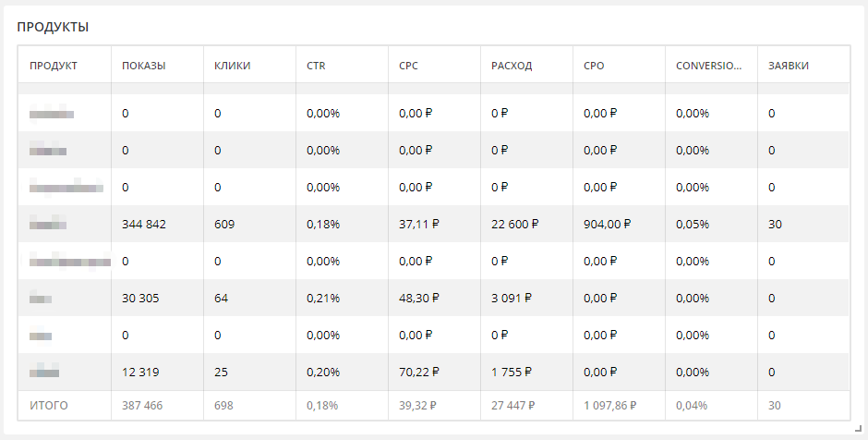Select row with 30 305 impressions
The width and height of the screenshot is (868, 440).
(x=433, y=299)
